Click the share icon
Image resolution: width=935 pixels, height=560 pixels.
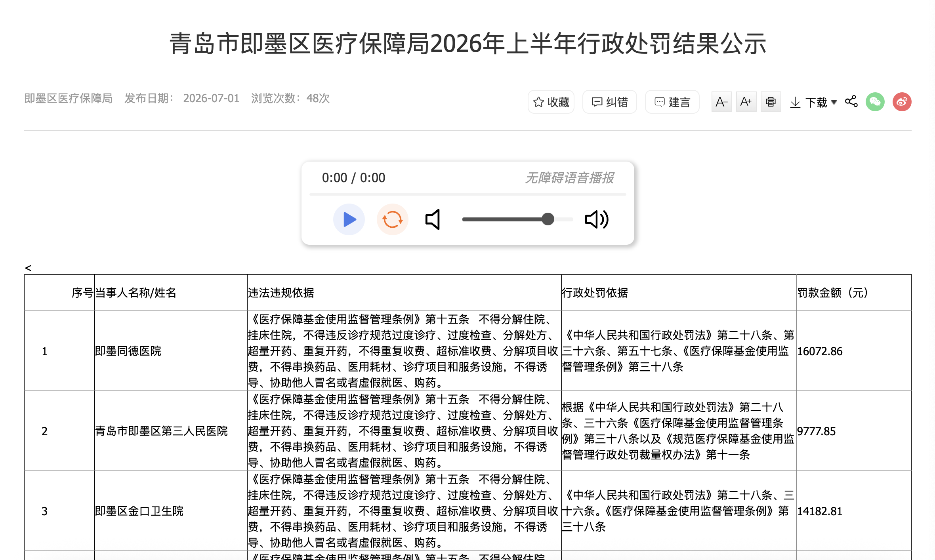[851, 101]
